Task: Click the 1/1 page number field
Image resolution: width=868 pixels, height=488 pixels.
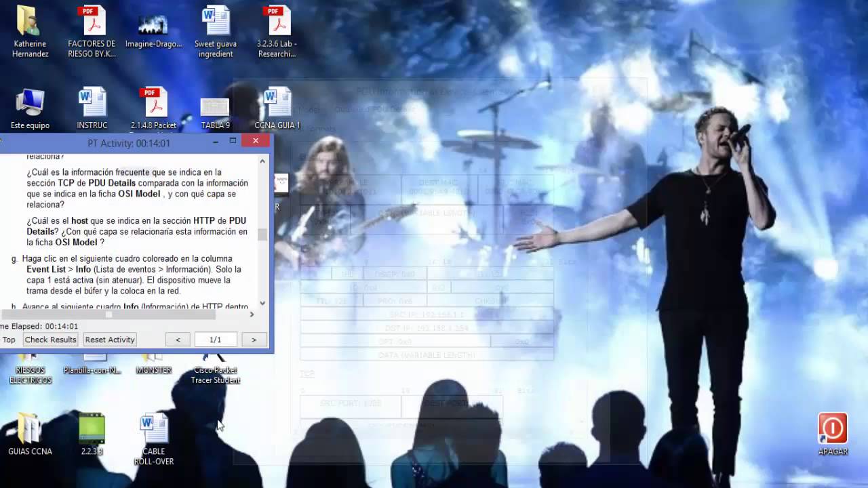Action: point(216,340)
